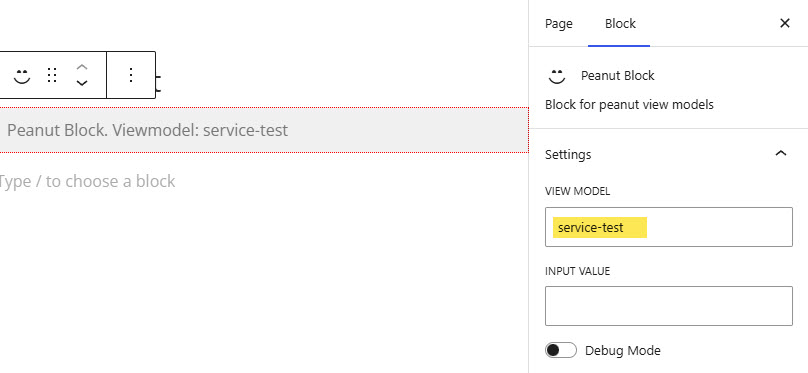The height and width of the screenshot is (373, 808).
Task: Click the 'VIEW MODEL' field label
Action: click(577, 191)
